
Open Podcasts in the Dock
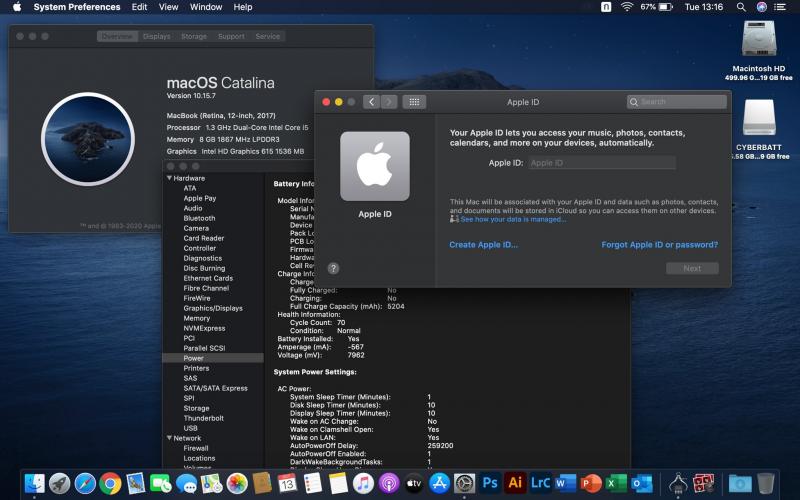pyautogui.click(x=389, y=483)
